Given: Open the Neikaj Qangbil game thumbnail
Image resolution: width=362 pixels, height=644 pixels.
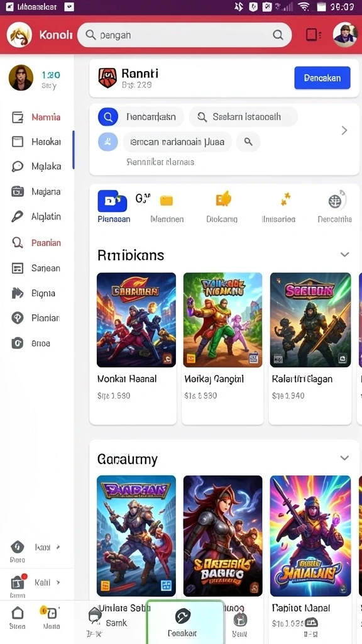Looking at the screenshot, I should click(x=223, y=320).
